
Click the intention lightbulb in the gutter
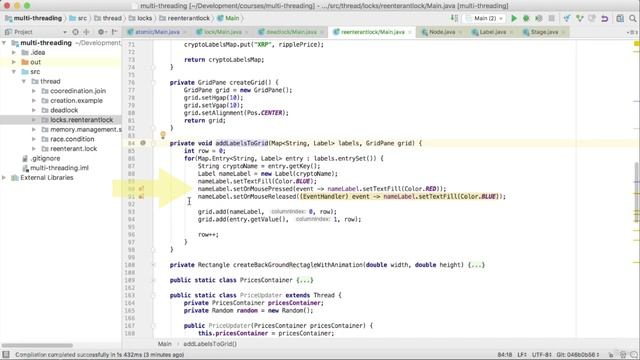[162, 135]
